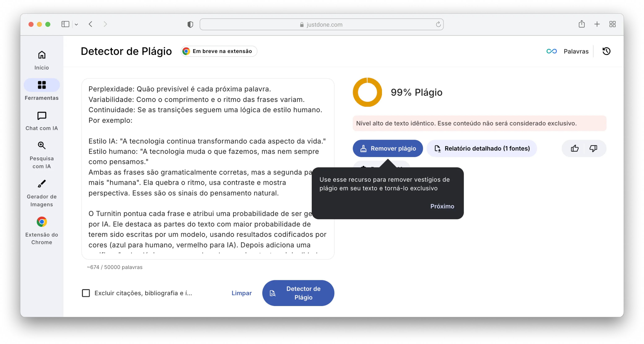
Task: Open the history clock icon
Action: pyautogui.click(x=606, y=51)
